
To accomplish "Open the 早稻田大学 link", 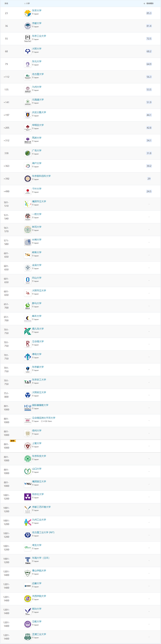I will (x=38, y=125).
